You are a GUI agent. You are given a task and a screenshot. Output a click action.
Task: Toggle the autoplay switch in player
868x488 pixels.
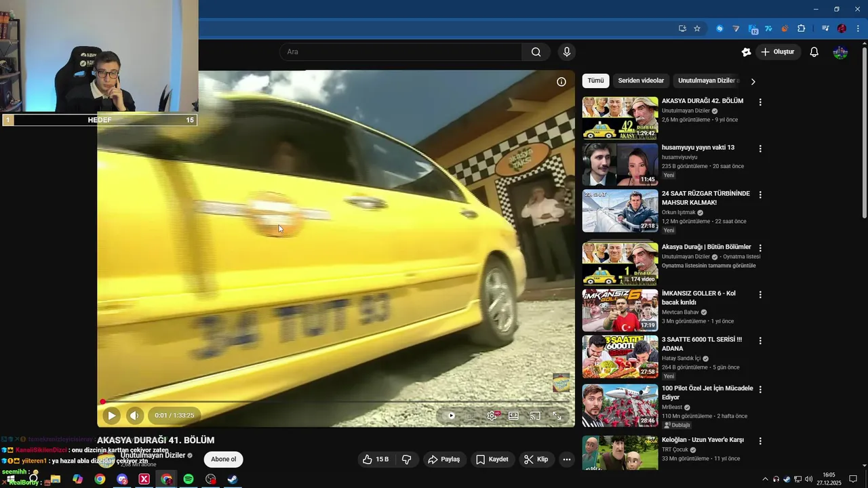point(450,415)
